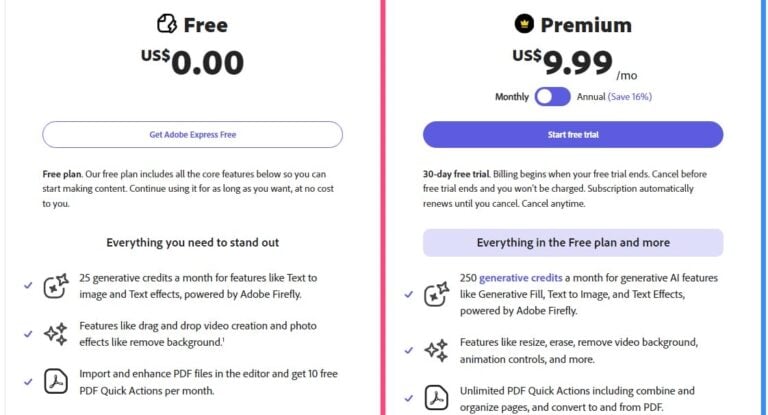This screenshot has height=415, width=768.
Task: Select the Monthly billing label
Action: pyautogui.click(x=511, y=97)
